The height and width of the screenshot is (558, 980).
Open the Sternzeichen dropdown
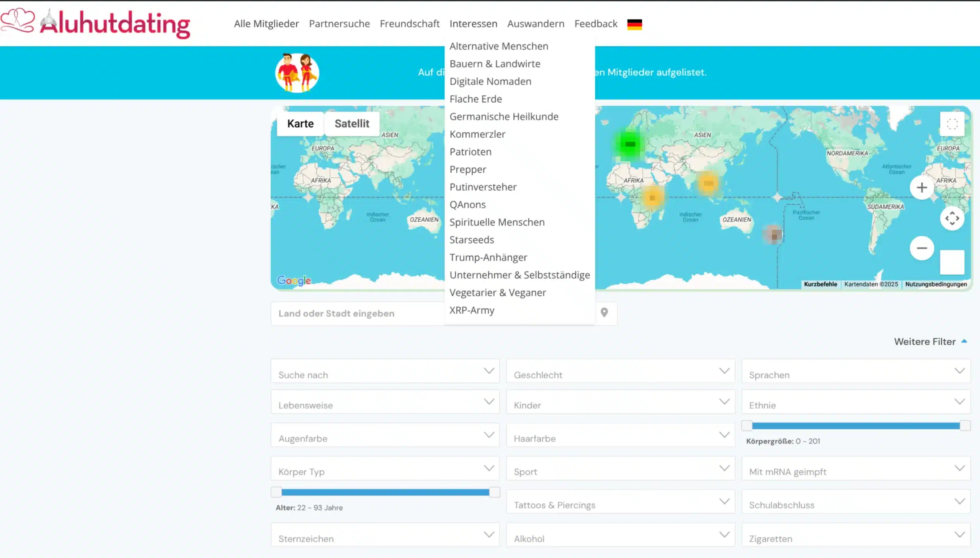(384, 535)
